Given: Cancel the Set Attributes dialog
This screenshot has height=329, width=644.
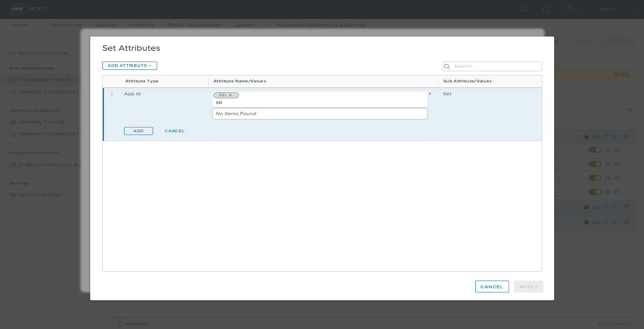Looking at the screenshot, I should 491,287.
